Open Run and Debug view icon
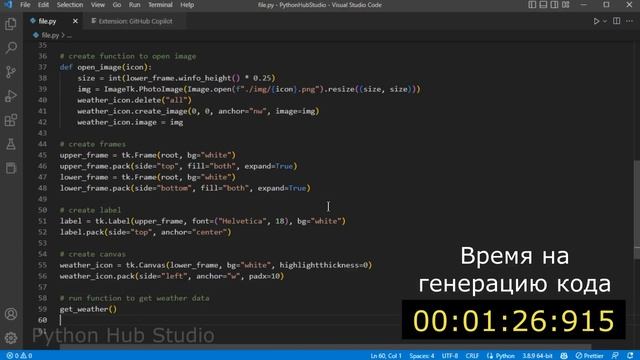This screenshot has height=360, width=640. pos(11,96)
